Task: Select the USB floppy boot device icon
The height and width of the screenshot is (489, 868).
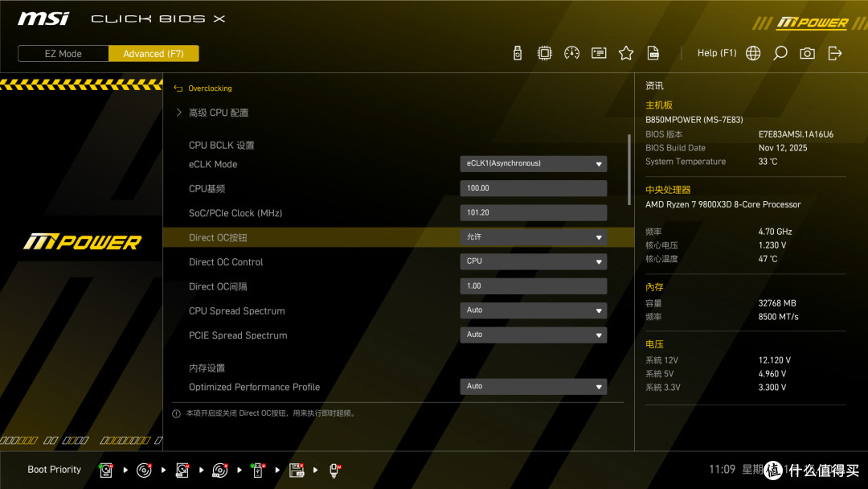Action: pos(297,471)
